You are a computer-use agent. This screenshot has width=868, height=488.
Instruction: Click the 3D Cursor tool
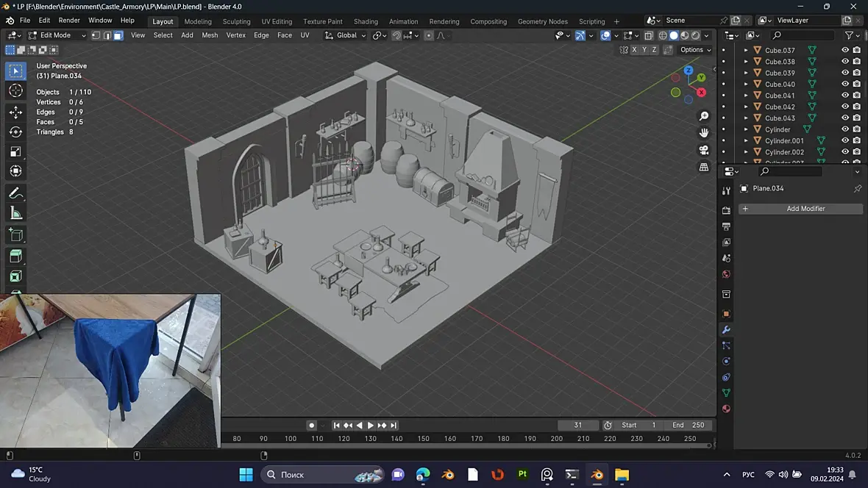(15, 90)
